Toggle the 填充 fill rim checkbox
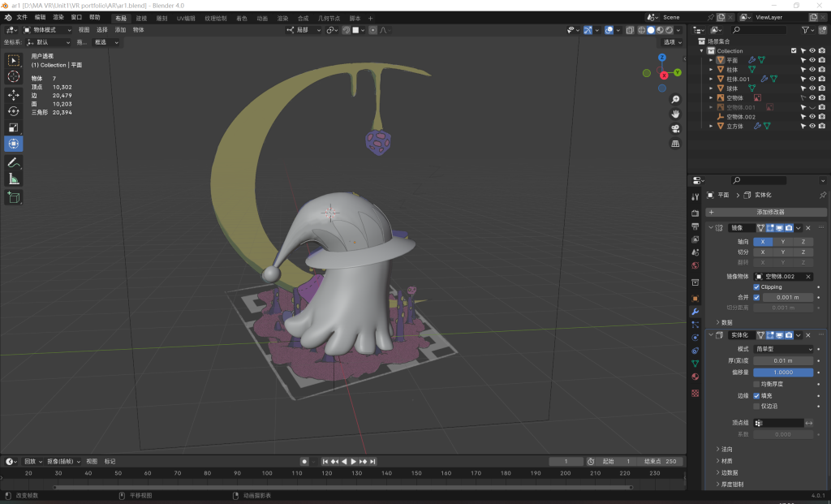Screen dimensions: 831x504 (756, 396)
